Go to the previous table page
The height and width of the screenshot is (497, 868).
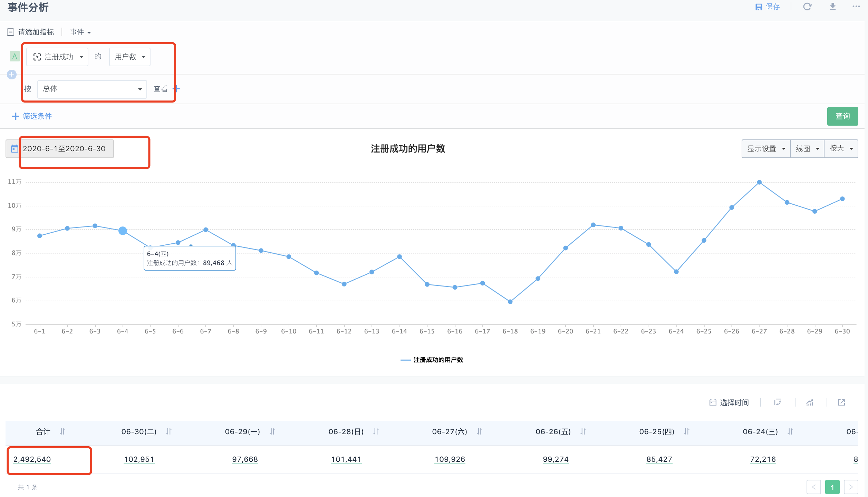point(814,487)
